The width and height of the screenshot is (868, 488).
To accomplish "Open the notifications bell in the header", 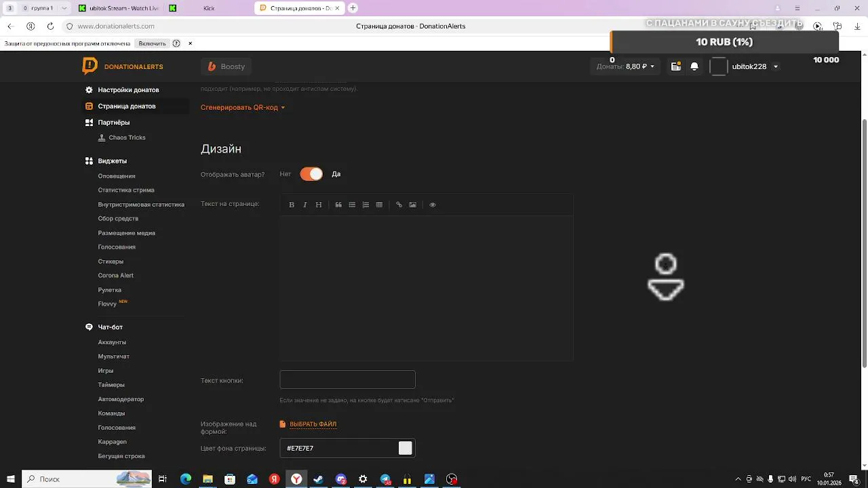I will (x=694, y=66).
